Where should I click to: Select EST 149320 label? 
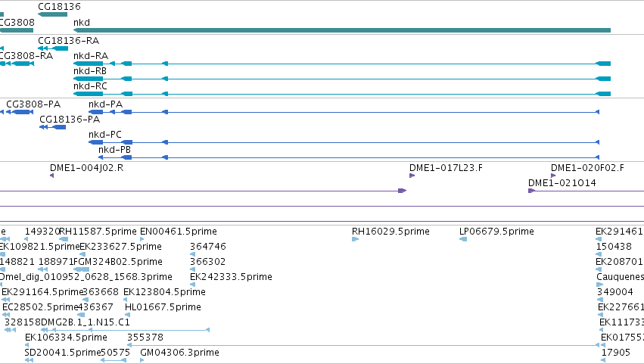point(42,232)
